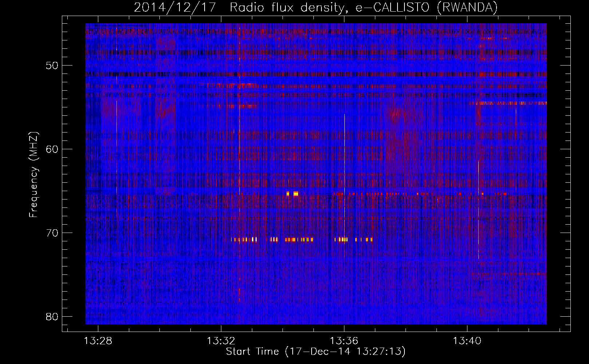Click the 13:36 time tick label
Screen dimensions: 589x364
tap(344, 341)
